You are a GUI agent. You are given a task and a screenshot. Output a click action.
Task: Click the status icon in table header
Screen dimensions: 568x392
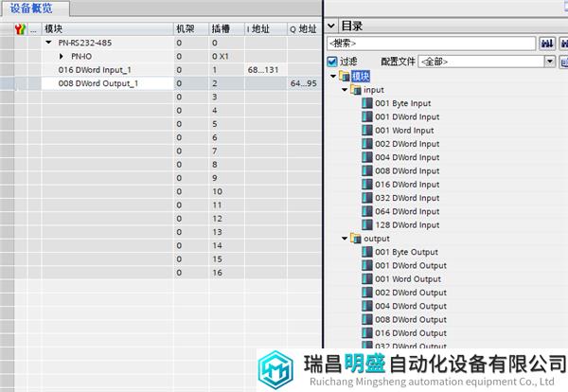click(x=20, y=29)
